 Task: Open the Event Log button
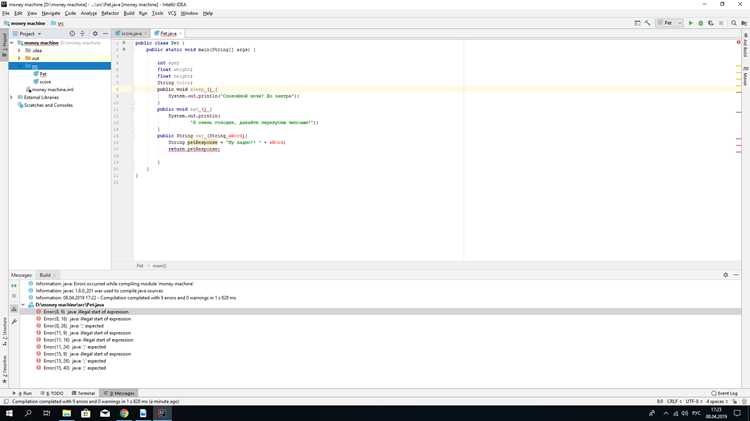[x=724, y=393]
